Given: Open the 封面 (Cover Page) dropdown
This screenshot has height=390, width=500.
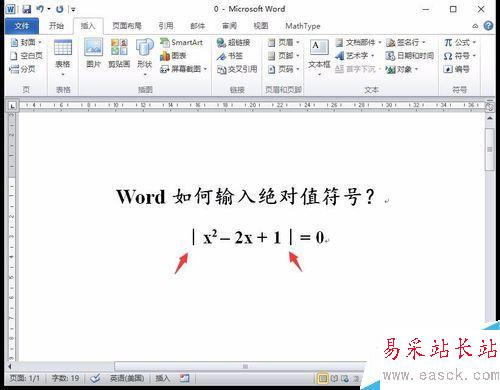Looking at the screenshot, I should [x=26, y=43].
